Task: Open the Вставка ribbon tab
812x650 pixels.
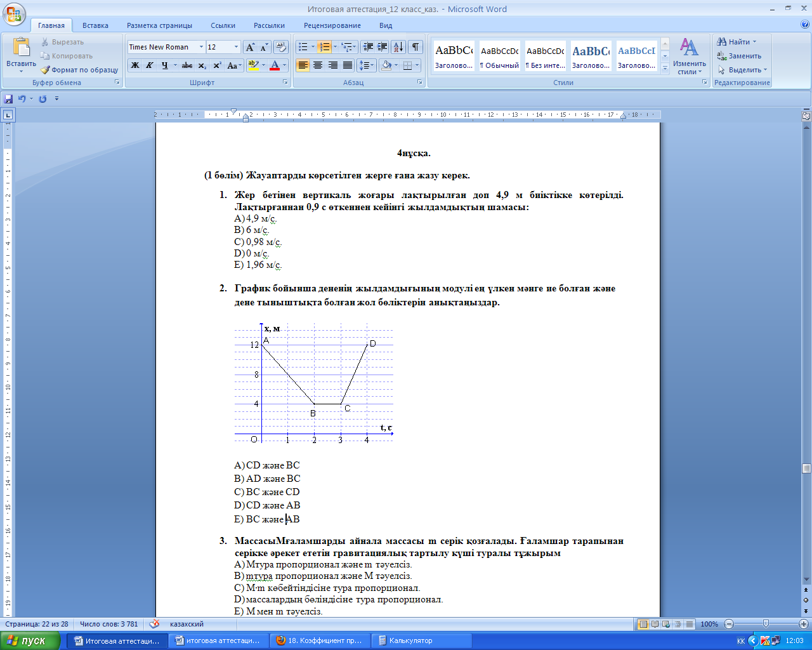Action: tap(95, 25)
